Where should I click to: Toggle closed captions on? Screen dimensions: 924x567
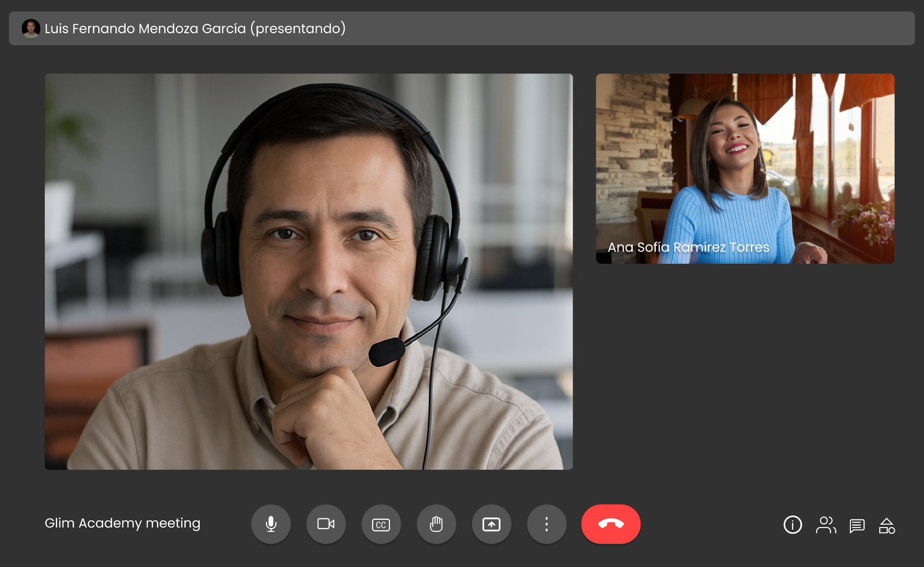click(381, 524)
